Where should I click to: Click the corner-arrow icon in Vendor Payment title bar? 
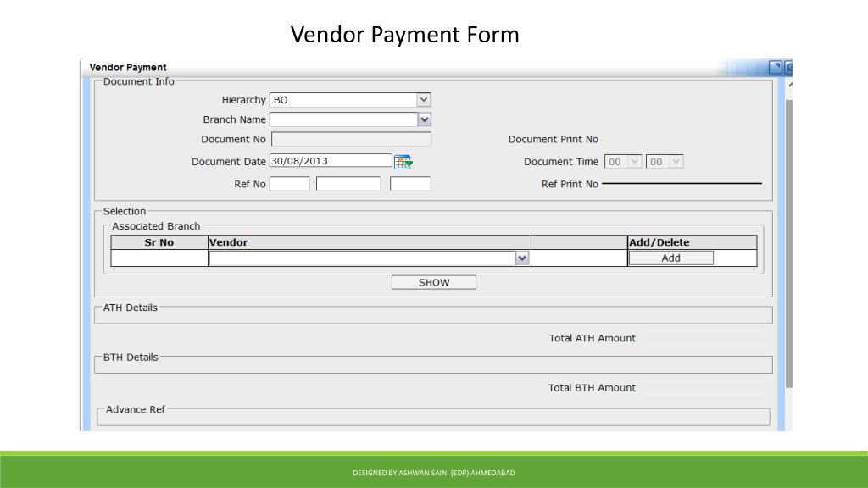pos(776,68)
